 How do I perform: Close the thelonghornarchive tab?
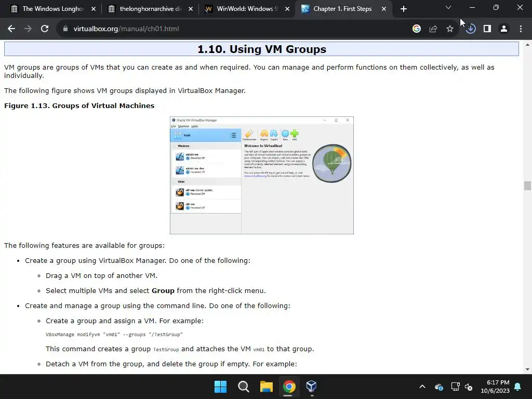point(191,9)
